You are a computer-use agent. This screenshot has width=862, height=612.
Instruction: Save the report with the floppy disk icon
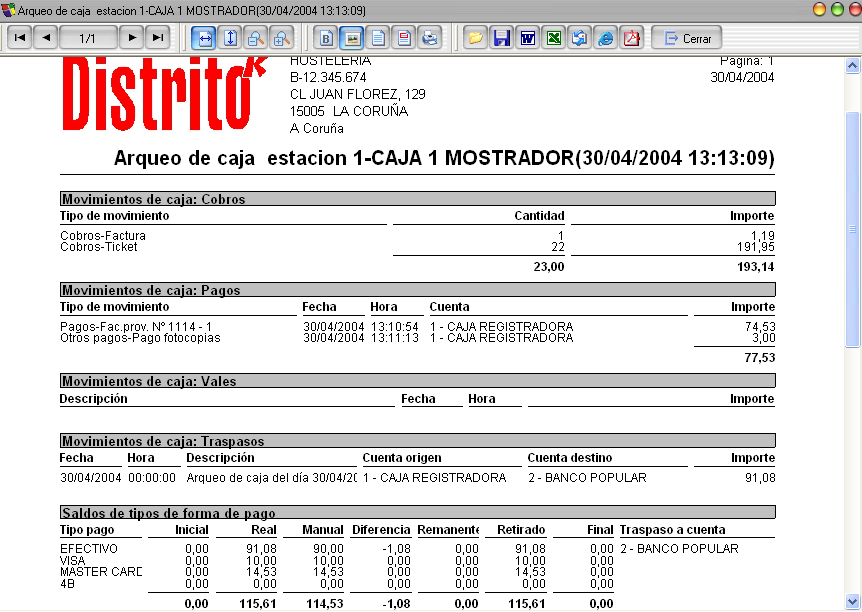pos(502,38)
